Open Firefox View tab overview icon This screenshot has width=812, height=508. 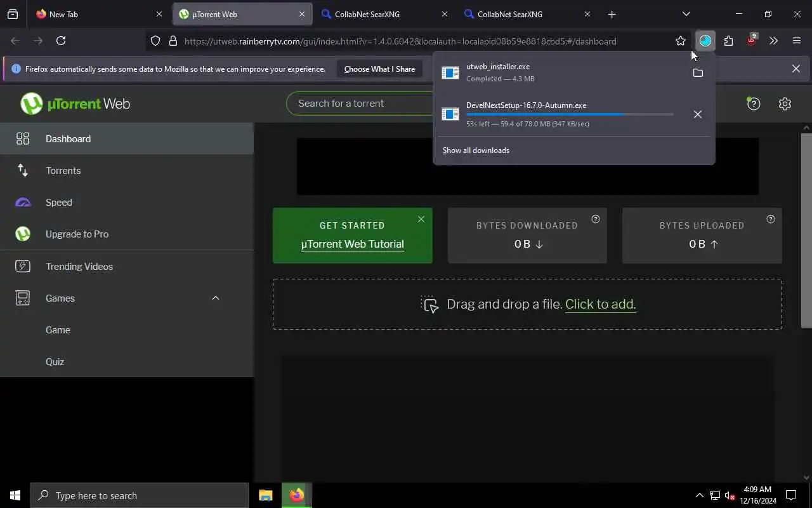pyautogui.click(x=13, y=14)
